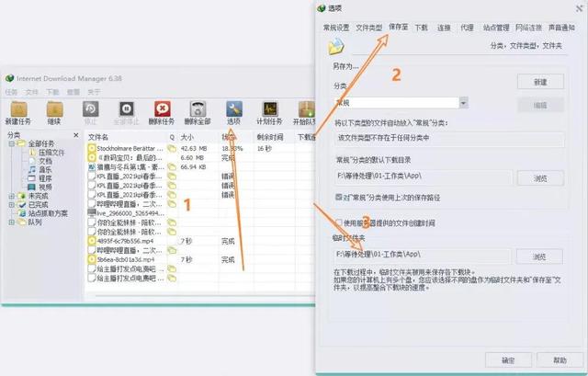
Task: Switch to the 文件类型 tab
Action: coord(369,28)
